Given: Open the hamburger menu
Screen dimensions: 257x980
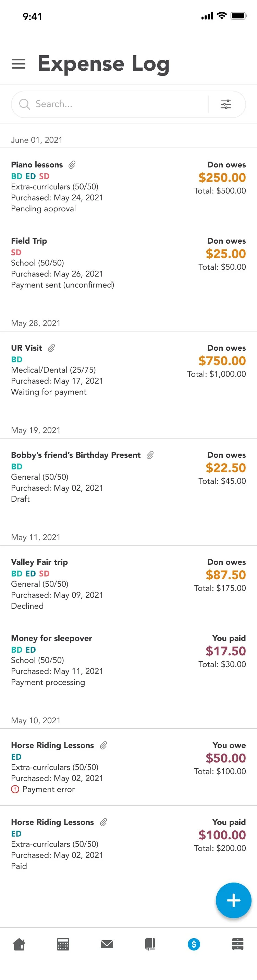Looking at the screenshot, I should tap(18, 64).
